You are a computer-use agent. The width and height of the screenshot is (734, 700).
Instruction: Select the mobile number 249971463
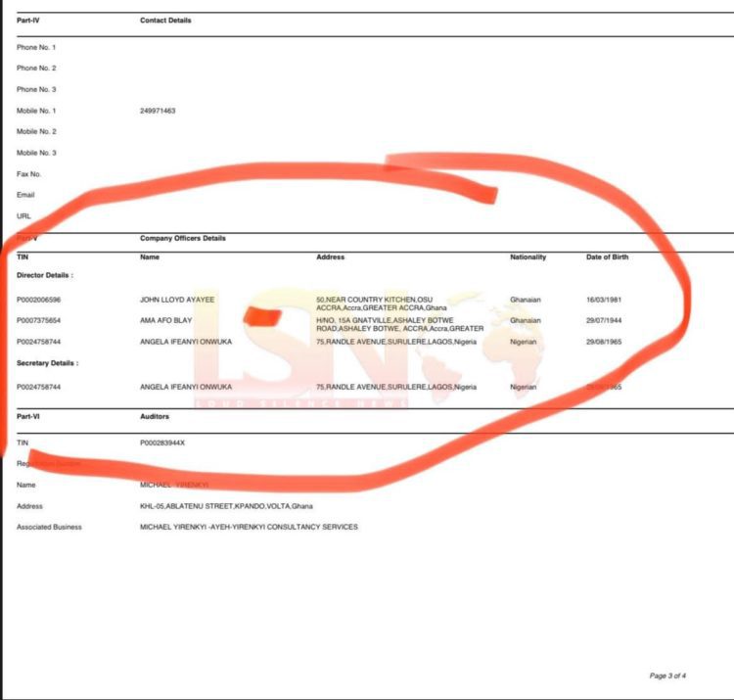pos(158,111)
